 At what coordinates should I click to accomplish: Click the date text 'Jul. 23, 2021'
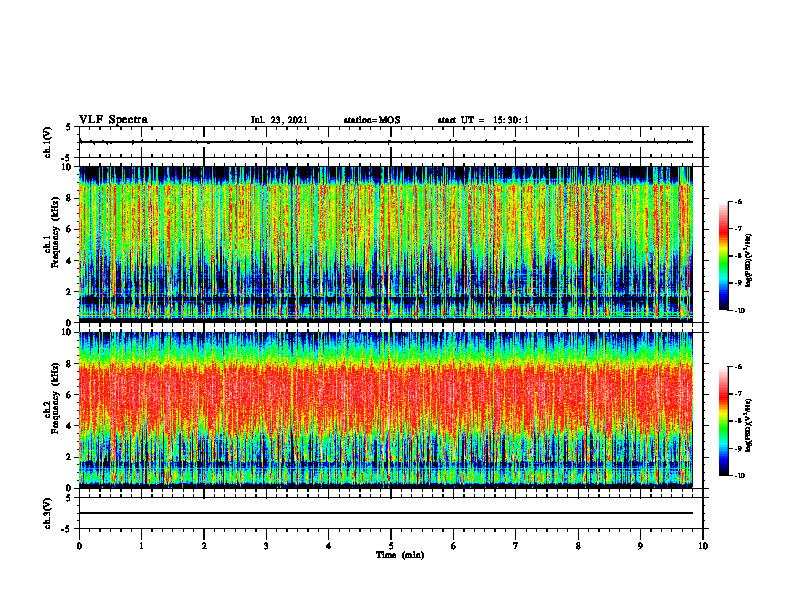coord(279,120)
